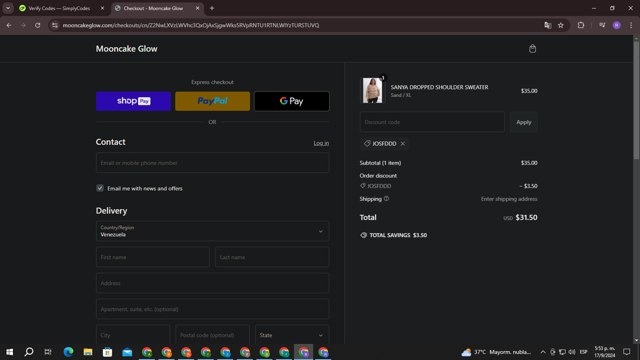Viewport: 640px width, 360px height.
Task: Click the shipping info help icon
Action: [x=386, y=199]
